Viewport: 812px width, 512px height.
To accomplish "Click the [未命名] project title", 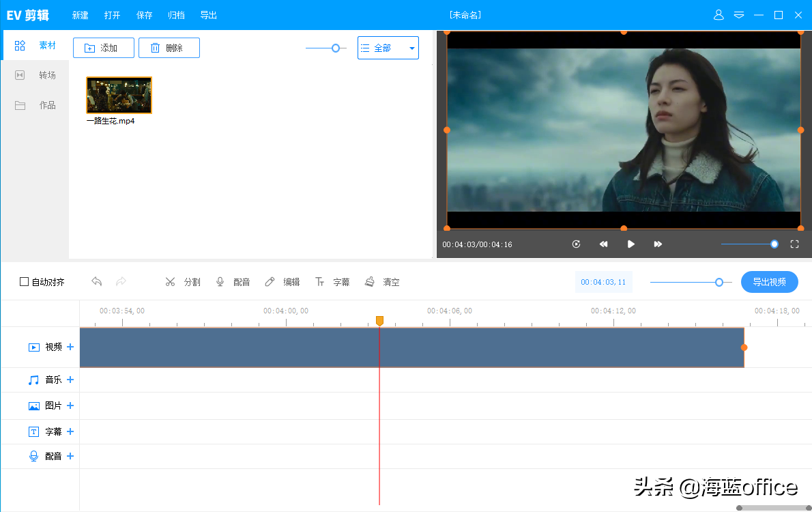I will 465,15.
